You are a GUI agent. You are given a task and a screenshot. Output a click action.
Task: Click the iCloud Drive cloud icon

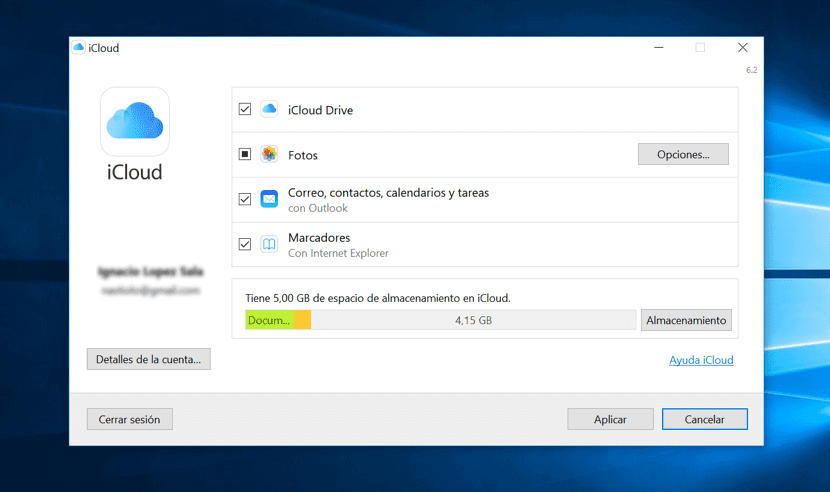coord(269,109)
